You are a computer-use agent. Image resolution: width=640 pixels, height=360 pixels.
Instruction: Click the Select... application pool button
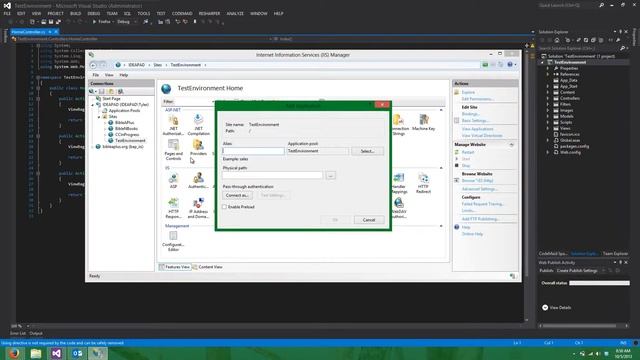pos(367,151)
